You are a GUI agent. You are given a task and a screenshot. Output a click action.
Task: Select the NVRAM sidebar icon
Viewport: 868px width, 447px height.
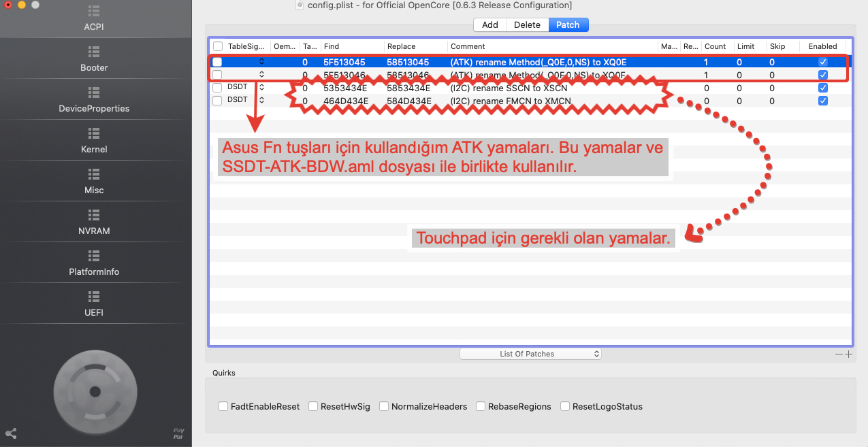tap(94, 215)
